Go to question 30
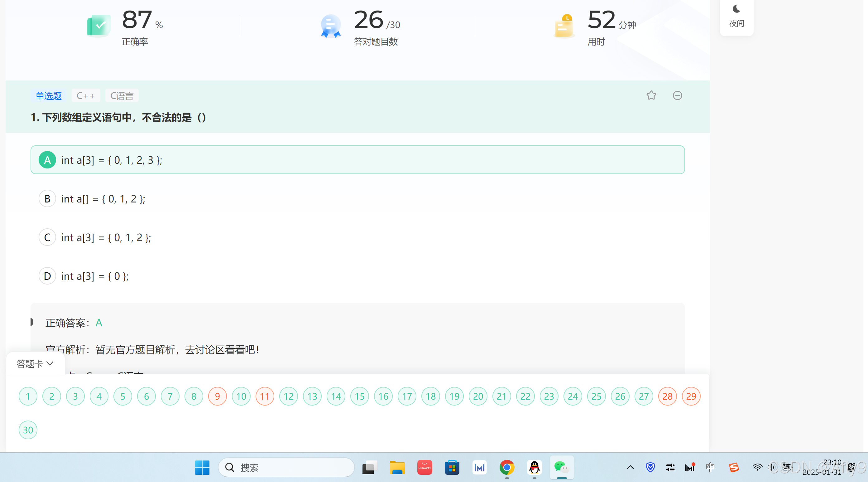 [x=28, y=430]
